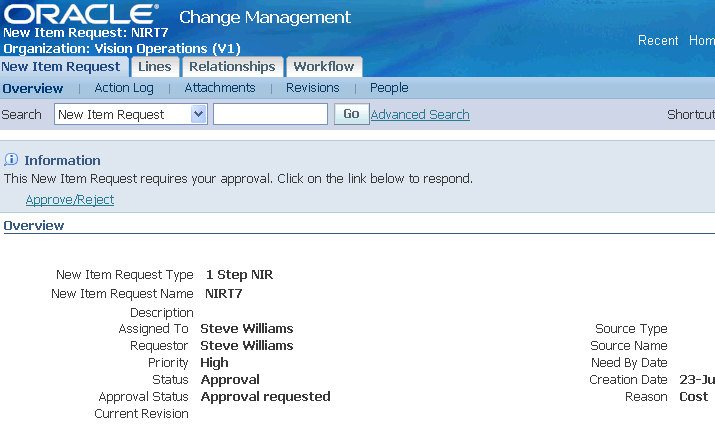Click the '1 Step NIR' value
This screenshot has width=715, height=427.
click(x=239, y=275)
